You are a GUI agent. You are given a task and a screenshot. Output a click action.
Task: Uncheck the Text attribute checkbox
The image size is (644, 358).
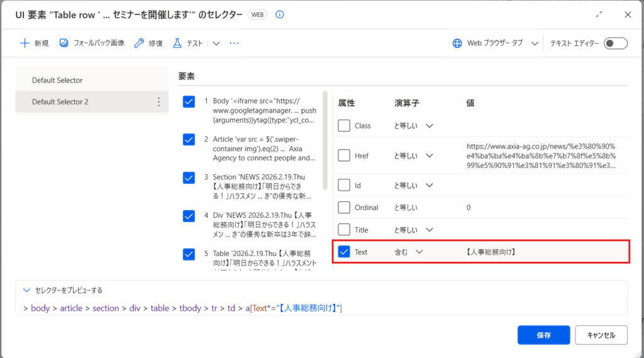click(344, 252)
